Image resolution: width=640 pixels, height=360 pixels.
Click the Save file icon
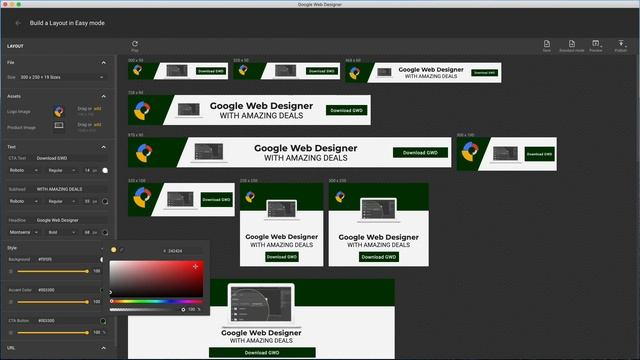pyautogui.click(x=547, y=44)
